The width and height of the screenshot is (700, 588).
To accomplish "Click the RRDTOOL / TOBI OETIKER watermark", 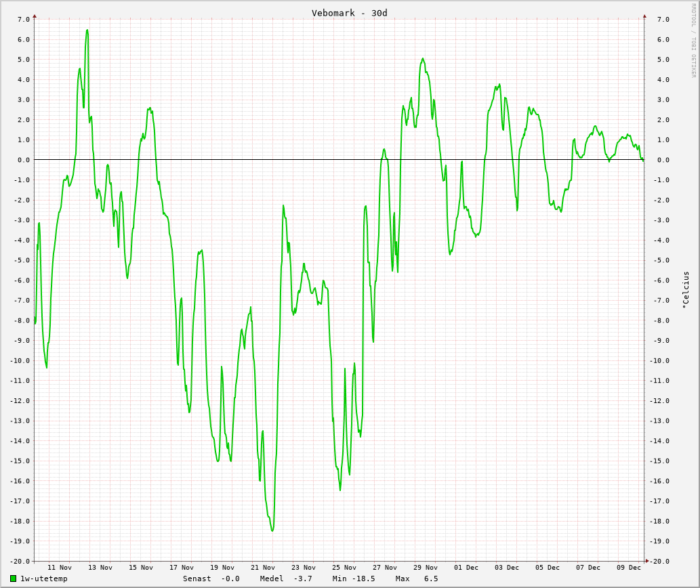I will pos(693,41).
